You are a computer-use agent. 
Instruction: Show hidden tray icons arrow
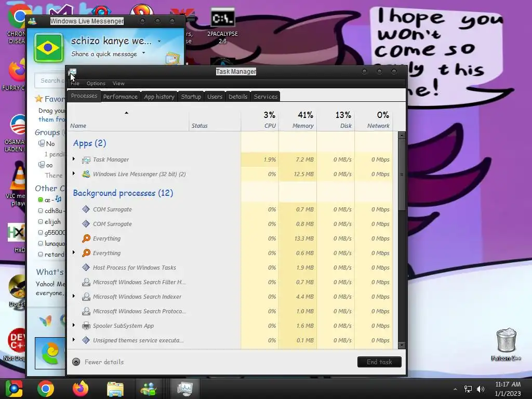click(x=455, y=389)
